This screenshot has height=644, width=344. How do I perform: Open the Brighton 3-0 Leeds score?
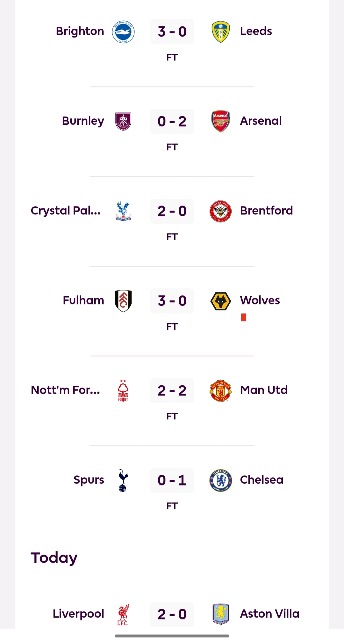coord(172,32)
